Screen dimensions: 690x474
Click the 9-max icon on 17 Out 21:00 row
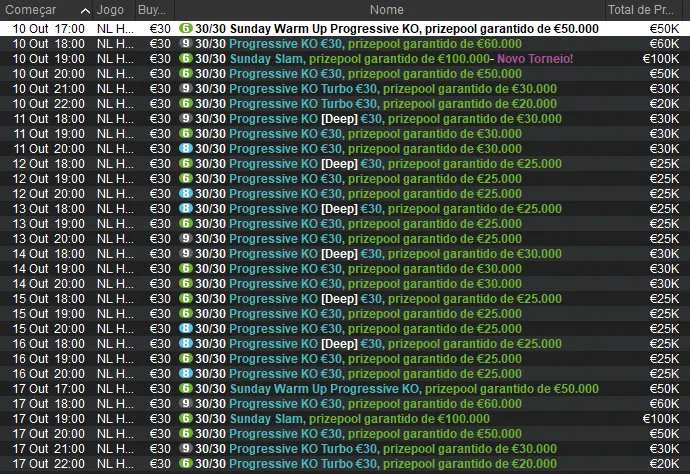[x=186, y=448]
